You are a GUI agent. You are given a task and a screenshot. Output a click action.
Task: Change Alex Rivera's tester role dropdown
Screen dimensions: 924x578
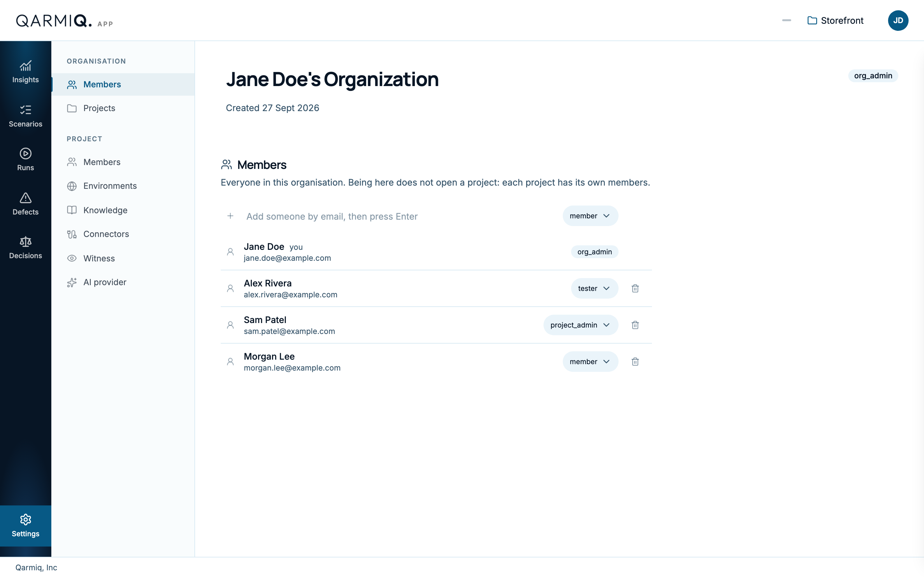[595, 288]
